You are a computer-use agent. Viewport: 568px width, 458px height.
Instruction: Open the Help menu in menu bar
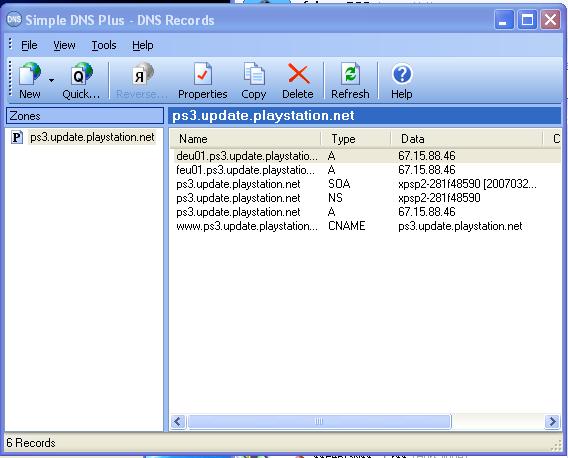click(142, 45)
